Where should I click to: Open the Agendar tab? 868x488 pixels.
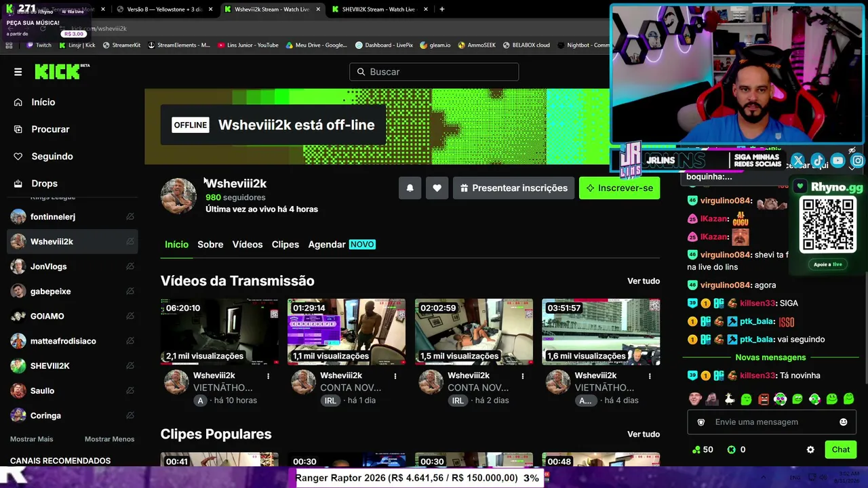tap(342, 245)
